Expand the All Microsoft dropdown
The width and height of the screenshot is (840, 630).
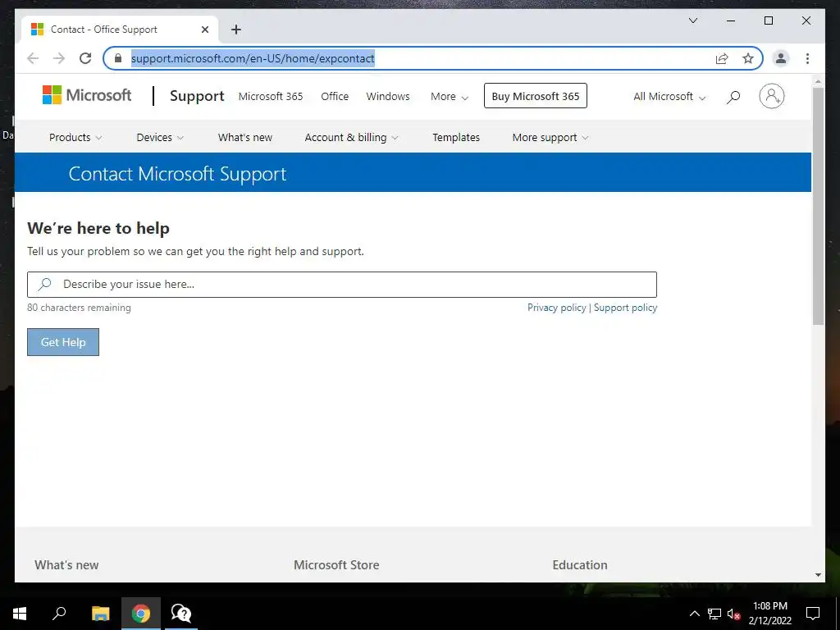click(669, 97)
